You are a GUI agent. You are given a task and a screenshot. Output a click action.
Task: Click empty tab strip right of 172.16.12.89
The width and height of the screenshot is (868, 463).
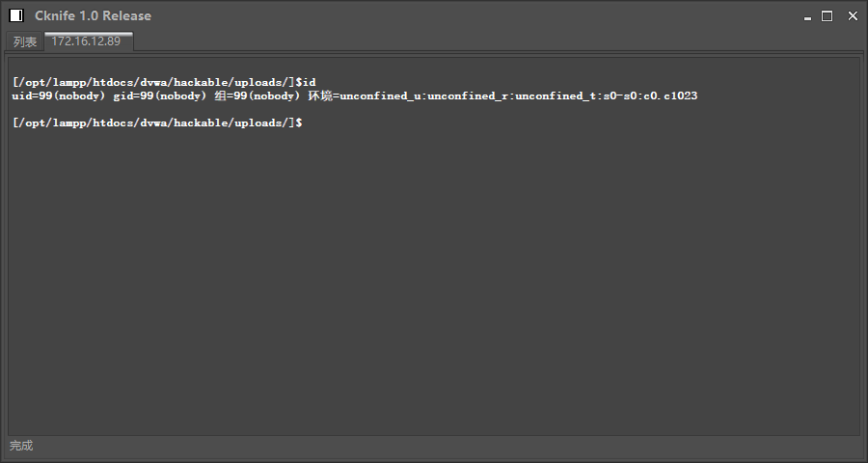[x=482, y=41]
